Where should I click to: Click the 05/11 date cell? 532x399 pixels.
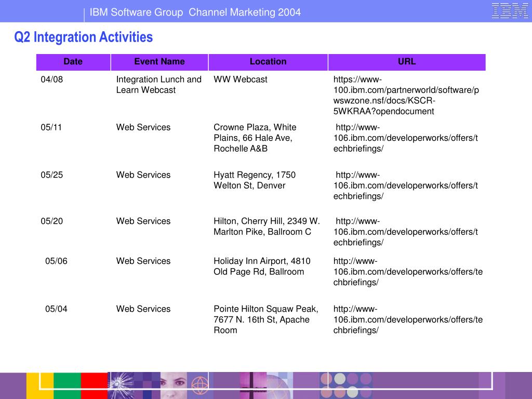[x=51, y=127]
